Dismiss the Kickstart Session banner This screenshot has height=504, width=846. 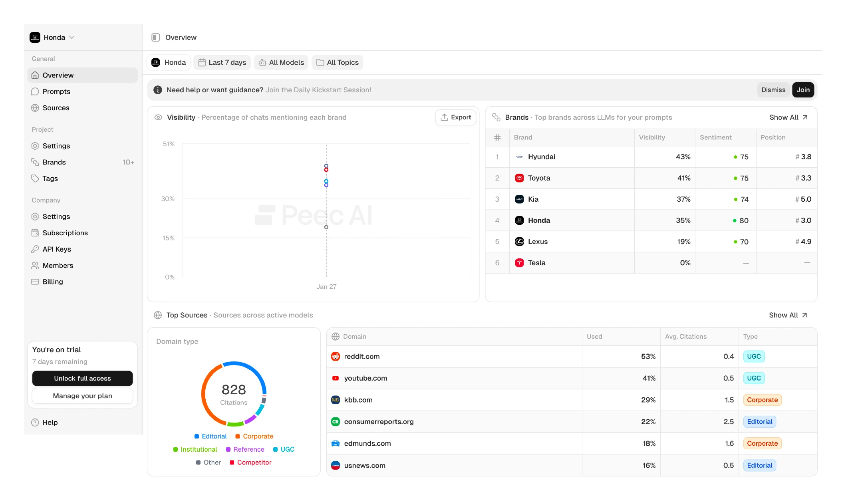tap(773, 90)
